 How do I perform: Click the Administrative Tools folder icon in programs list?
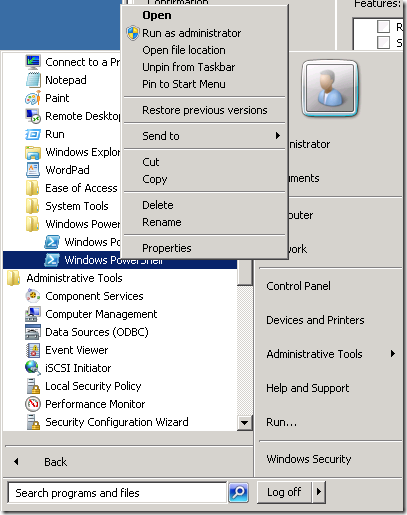click(14, 278)
